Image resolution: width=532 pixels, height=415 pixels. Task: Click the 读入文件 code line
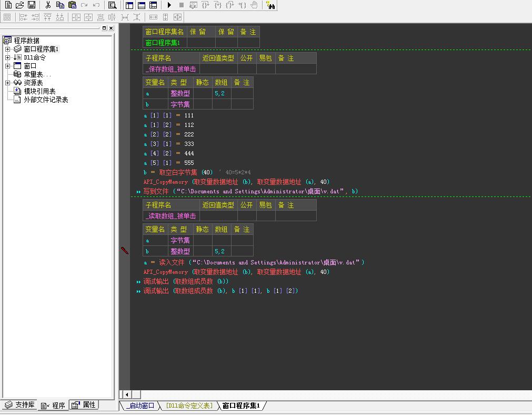click(x=254, y=262)
